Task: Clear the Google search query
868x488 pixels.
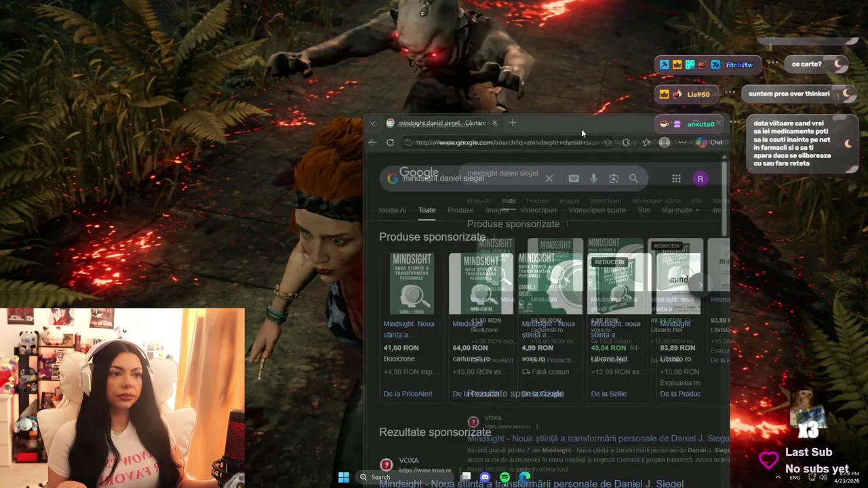Action: (x=549, y=178)
